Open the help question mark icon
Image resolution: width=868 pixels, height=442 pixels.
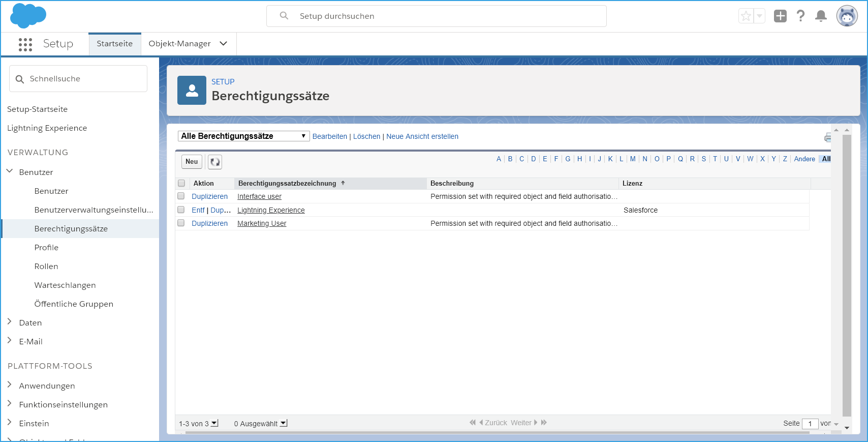801,16
